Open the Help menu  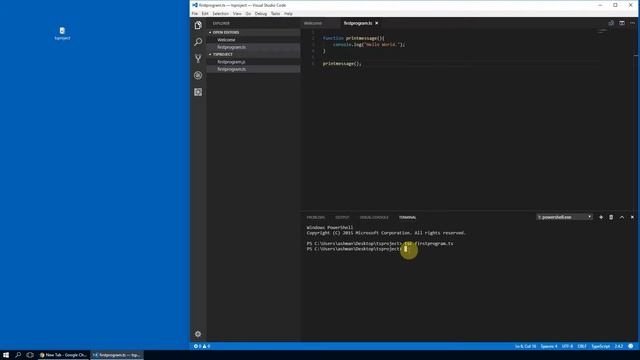pyautogui.click(x=288, y=13)
